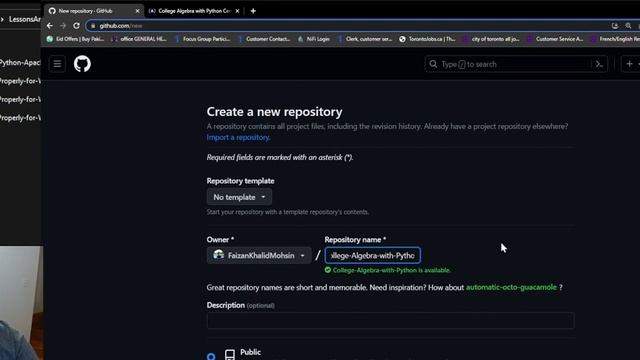This screenshot has width=640, height=360.
Task: Click into the Description input field
Action: pos(390,321)
